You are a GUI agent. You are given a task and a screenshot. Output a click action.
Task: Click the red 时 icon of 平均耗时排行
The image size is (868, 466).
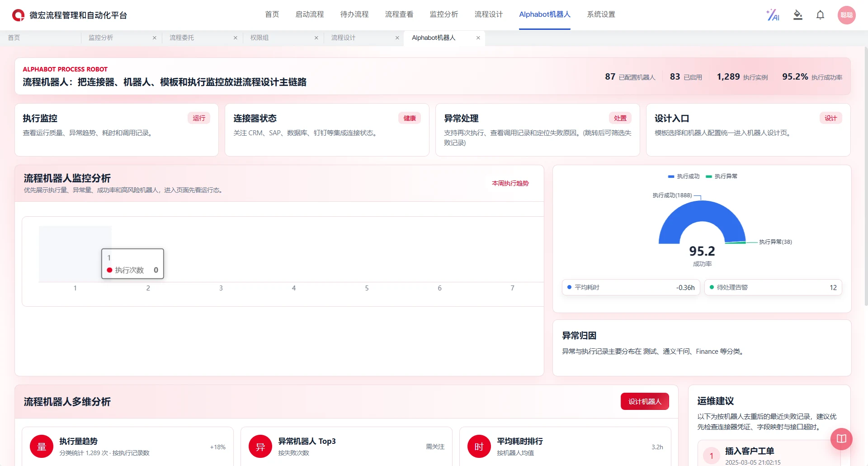point(479,447)
